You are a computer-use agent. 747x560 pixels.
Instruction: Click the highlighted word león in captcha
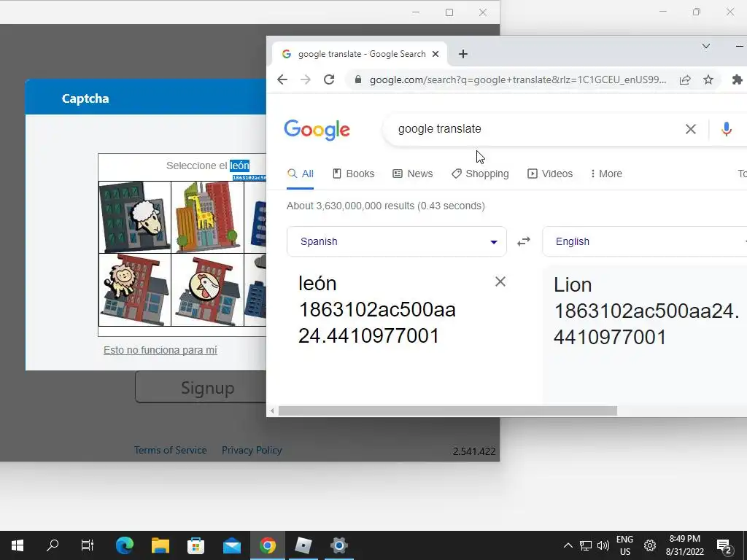(x=239, y=166)
